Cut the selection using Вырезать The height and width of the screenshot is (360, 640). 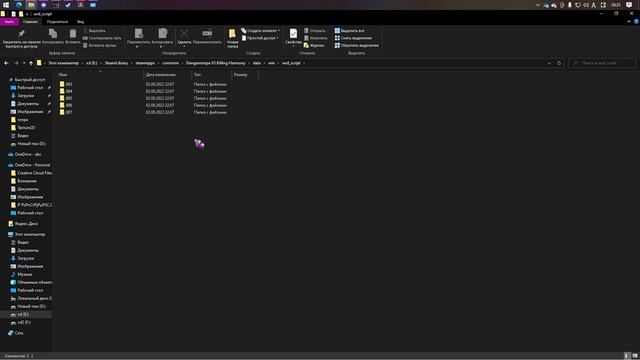[94, 31]
